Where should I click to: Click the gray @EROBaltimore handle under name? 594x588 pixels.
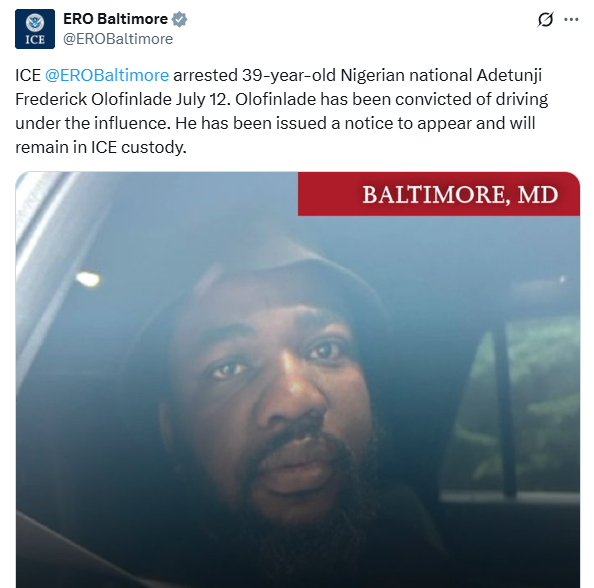[x=118, y=39]
